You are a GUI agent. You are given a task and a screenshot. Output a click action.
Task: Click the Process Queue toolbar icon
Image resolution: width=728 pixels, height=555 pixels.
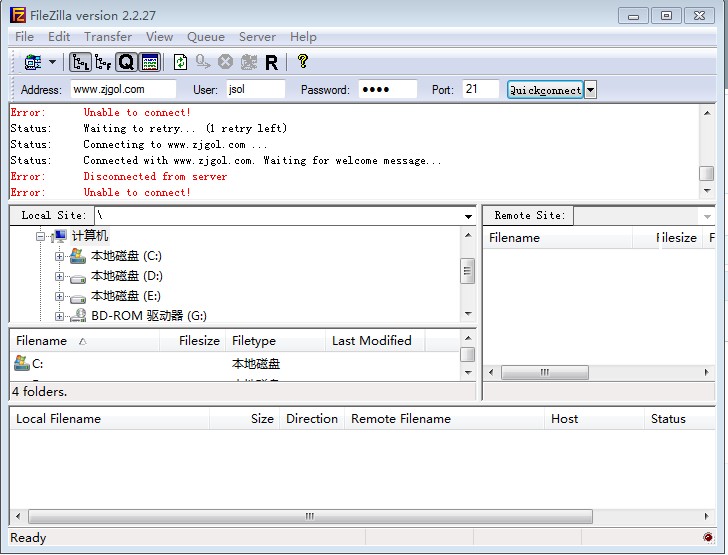203,62
